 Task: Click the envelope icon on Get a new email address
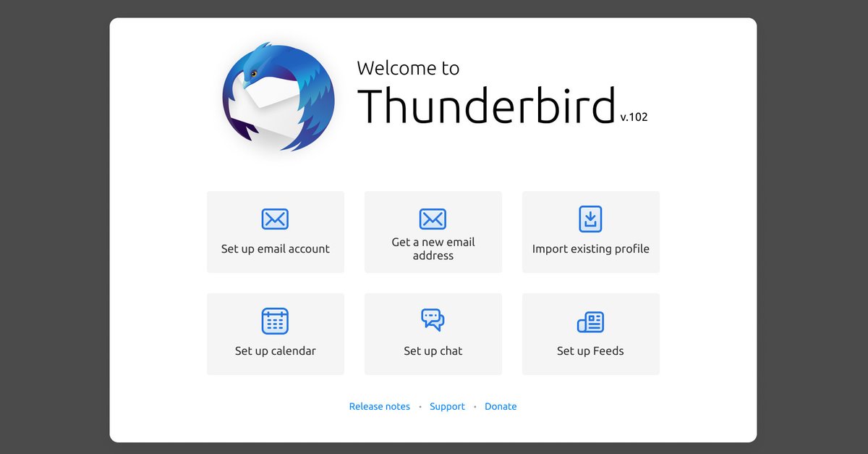(x=433, y=219)
